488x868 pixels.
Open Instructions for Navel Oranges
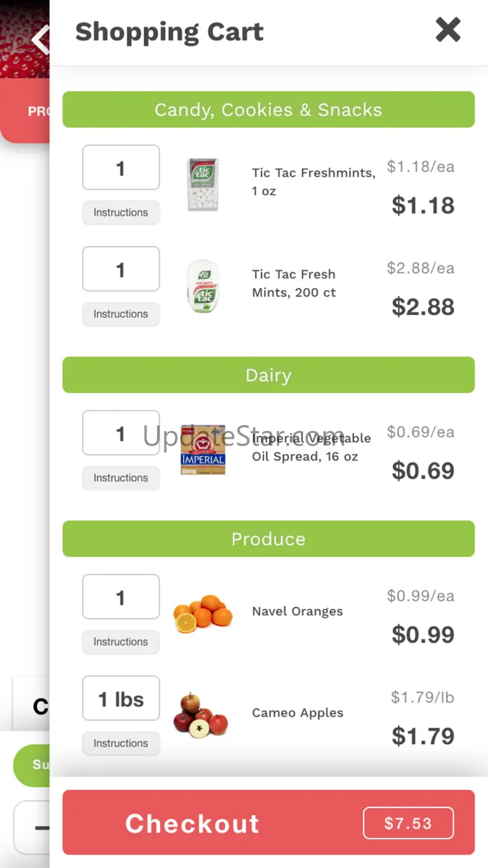(x=121, y=642)
